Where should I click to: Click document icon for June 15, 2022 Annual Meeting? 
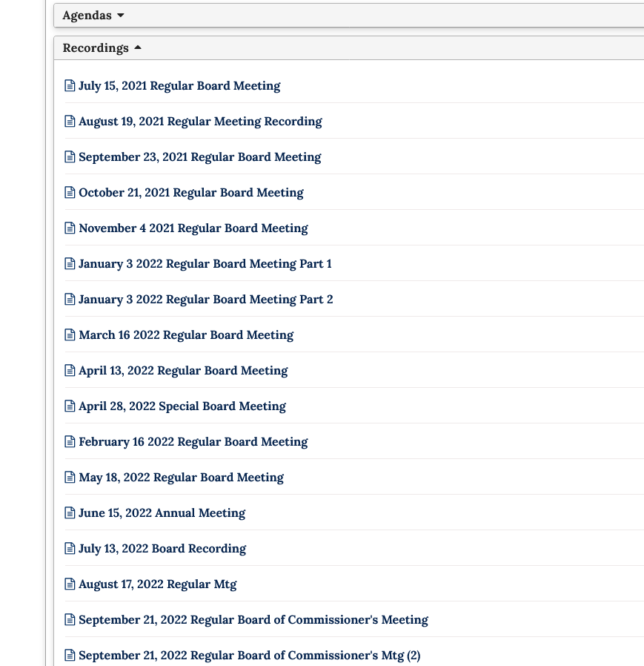[70, 513]
